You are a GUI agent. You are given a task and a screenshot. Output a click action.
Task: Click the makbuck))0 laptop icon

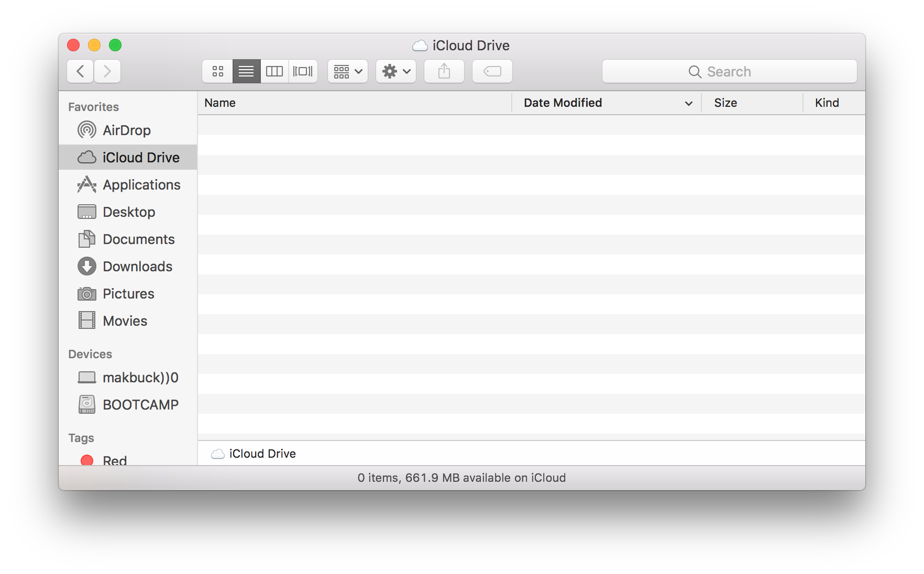point(87,378)
